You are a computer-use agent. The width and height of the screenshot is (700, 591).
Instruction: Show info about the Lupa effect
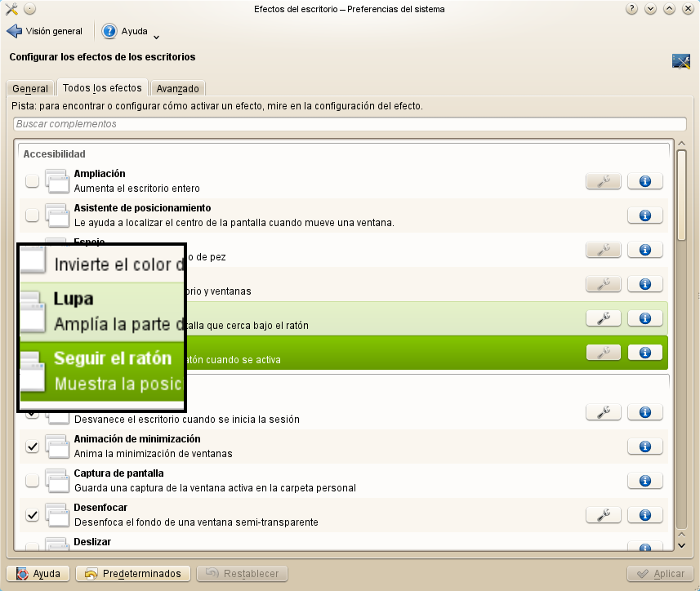tap(644, 318)
